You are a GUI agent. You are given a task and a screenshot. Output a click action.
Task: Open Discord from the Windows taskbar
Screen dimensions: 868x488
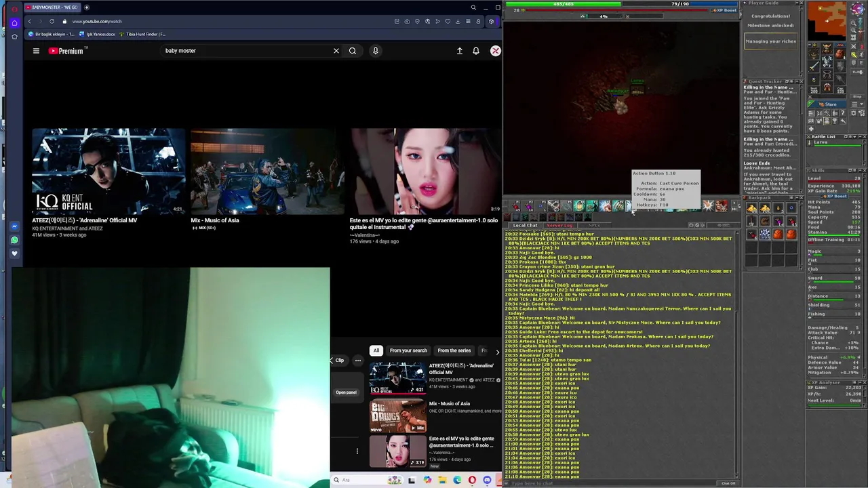pyautogui.click(x=487, y=480)
